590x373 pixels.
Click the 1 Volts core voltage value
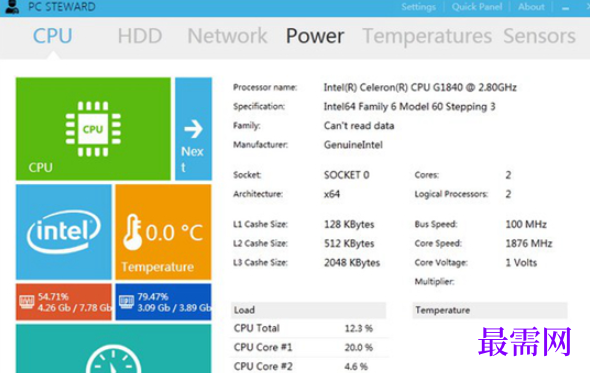[521, 263]
